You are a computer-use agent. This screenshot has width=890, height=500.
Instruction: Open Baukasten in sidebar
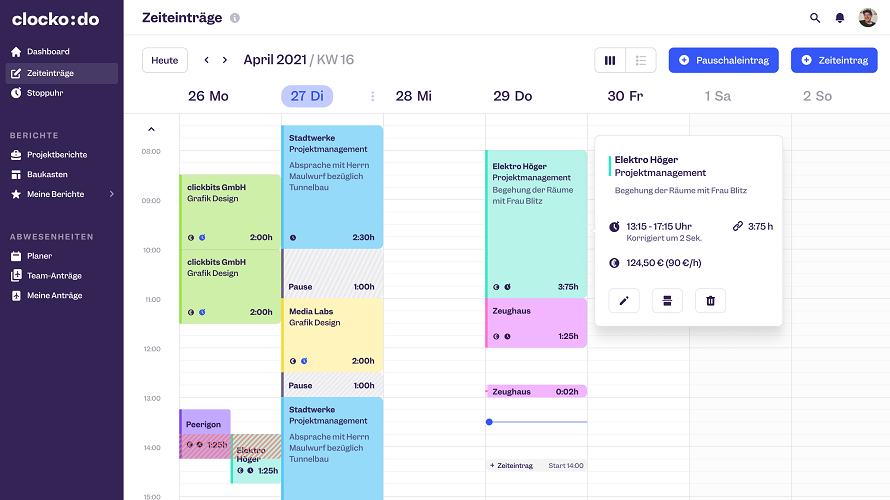tap(61, 174)
